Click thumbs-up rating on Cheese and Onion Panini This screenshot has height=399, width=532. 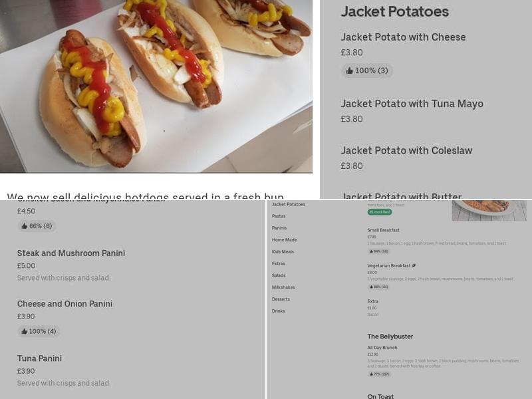(39, 331)
